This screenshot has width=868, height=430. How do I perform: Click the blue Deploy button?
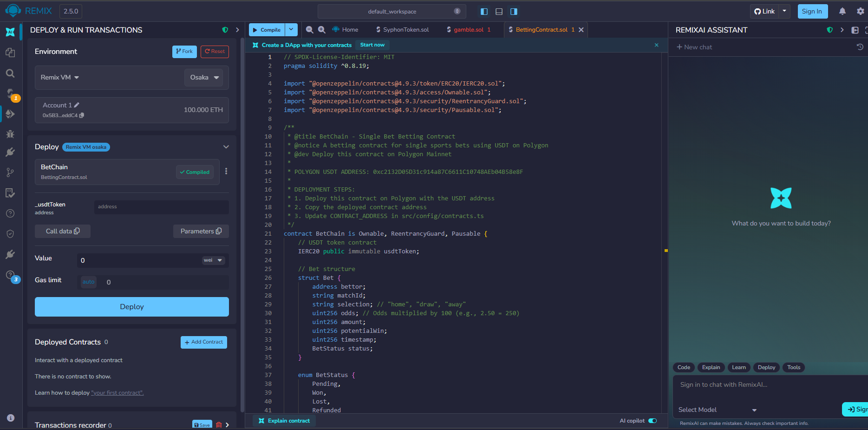pyautogui.click(x=132, y=307)
